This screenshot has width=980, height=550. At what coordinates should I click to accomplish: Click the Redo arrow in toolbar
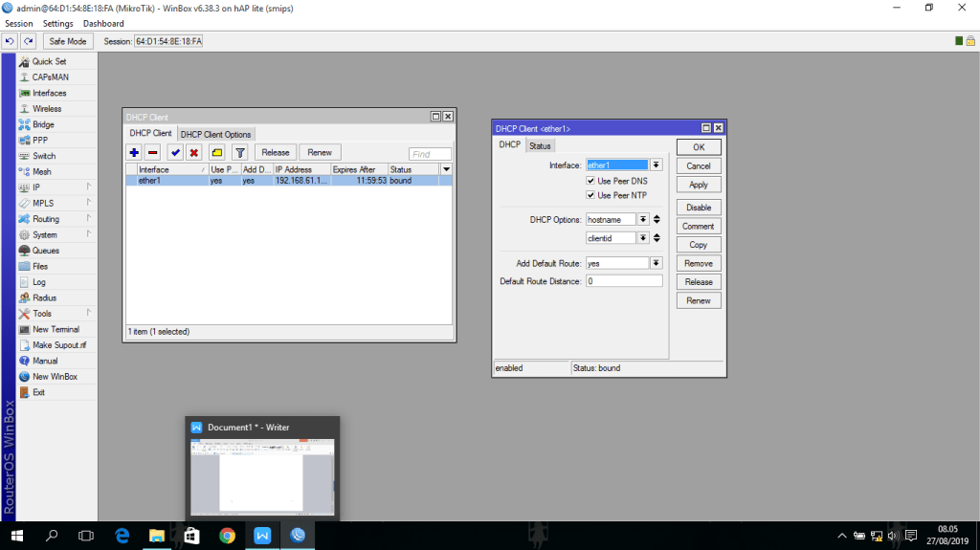tap(29, 41)
